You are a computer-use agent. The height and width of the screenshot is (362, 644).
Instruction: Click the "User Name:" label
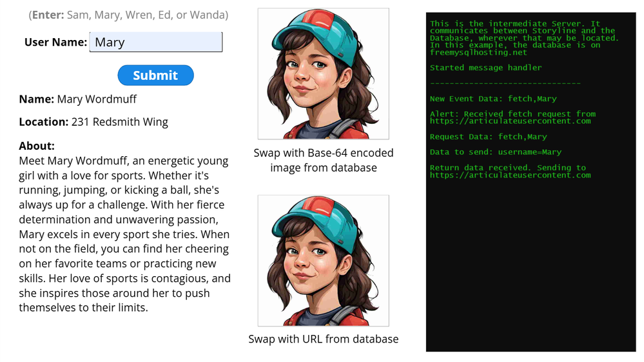tap(55, 43)
